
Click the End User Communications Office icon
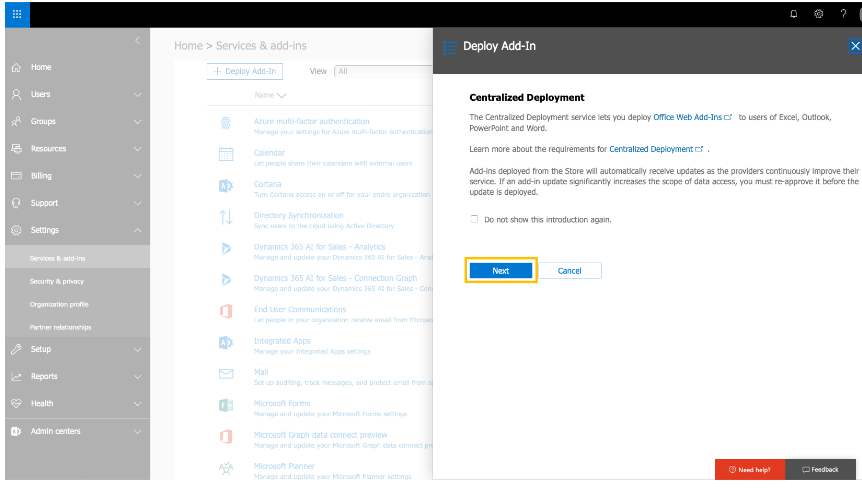(226, 311)
